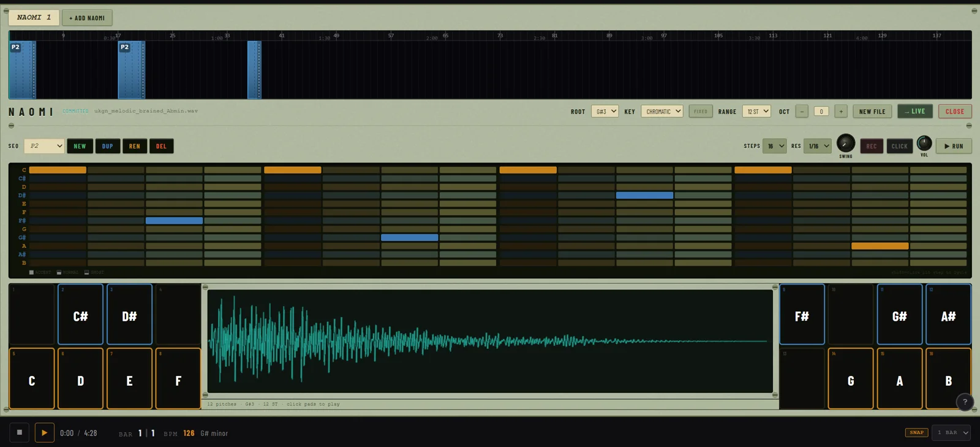Toggle the blue F# note in step grid
The width and height of the screenshot is (980, 447).
click(174, 220)
